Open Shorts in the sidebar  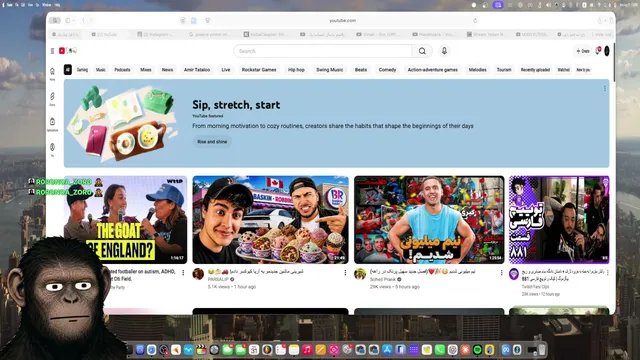[52, 99]
